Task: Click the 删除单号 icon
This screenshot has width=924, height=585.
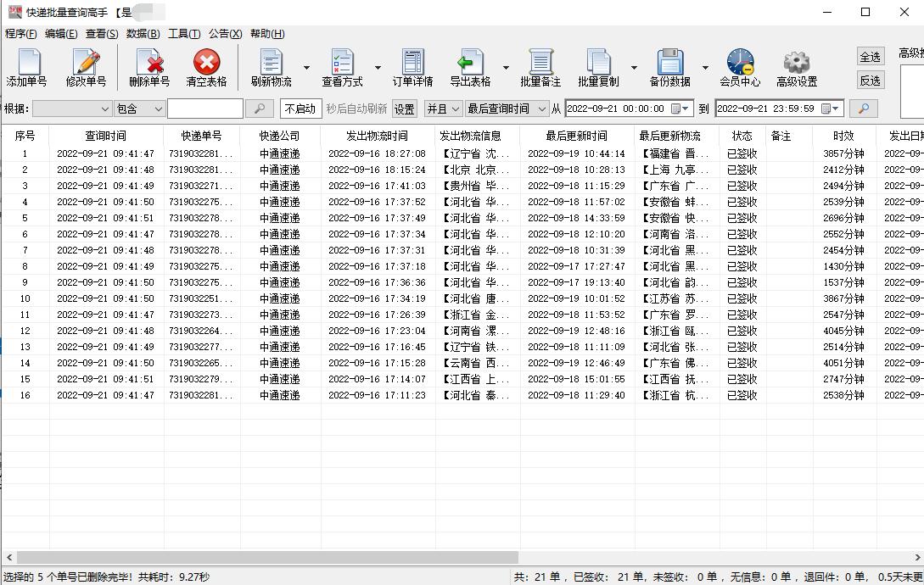Action: tap(148, 67)
